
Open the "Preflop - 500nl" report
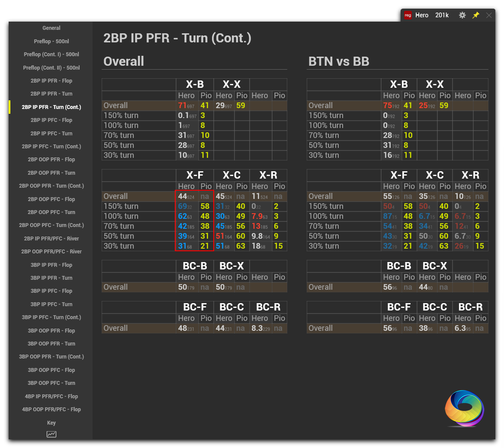tap(51, 41)
